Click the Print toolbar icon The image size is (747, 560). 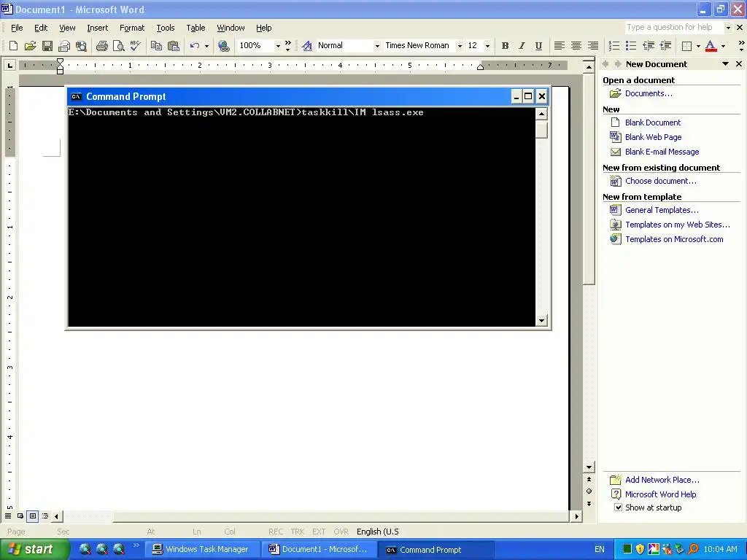coord(101,46)
